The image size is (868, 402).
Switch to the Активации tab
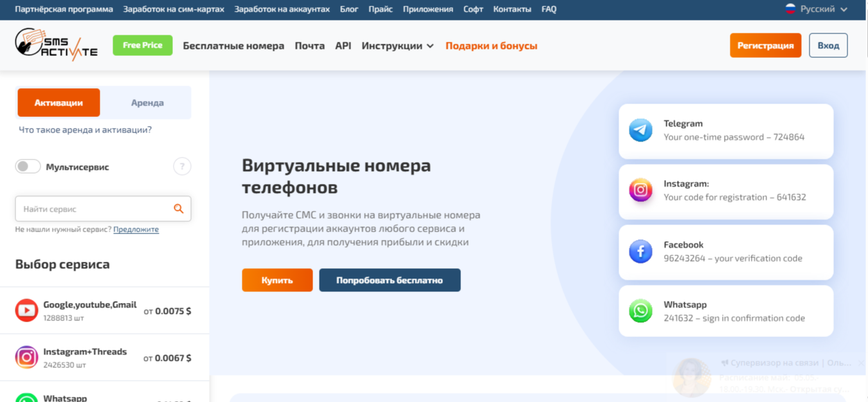pos(59,102)
